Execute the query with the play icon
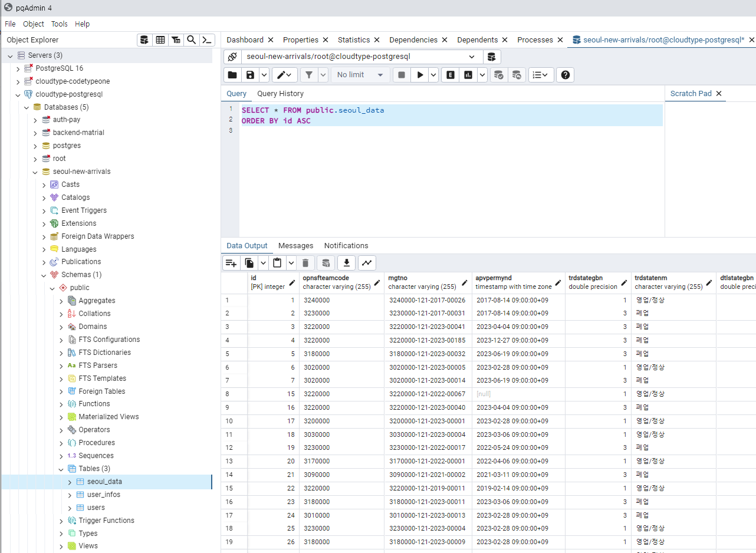This screenshot has height=553, width=756. point(420,75)
